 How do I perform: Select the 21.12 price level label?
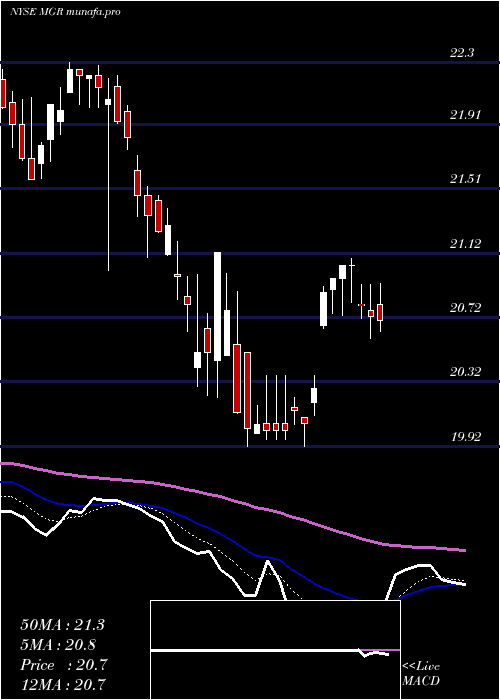point(465,244)
